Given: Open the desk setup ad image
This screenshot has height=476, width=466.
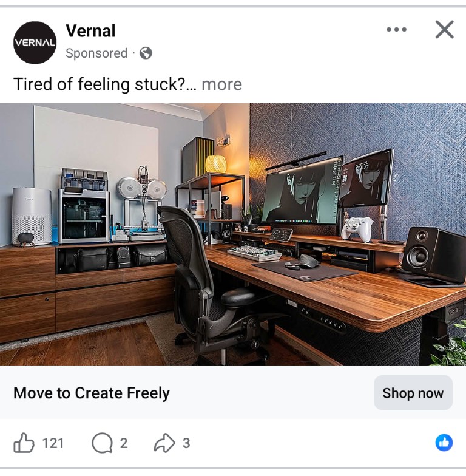Looking at the screenshot, I should pyautogui.click(x=233, y=234).
